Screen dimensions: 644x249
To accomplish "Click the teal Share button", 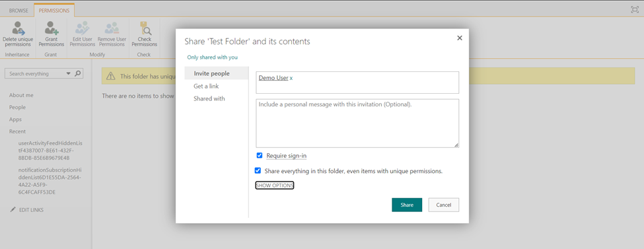I will (407, 205).
